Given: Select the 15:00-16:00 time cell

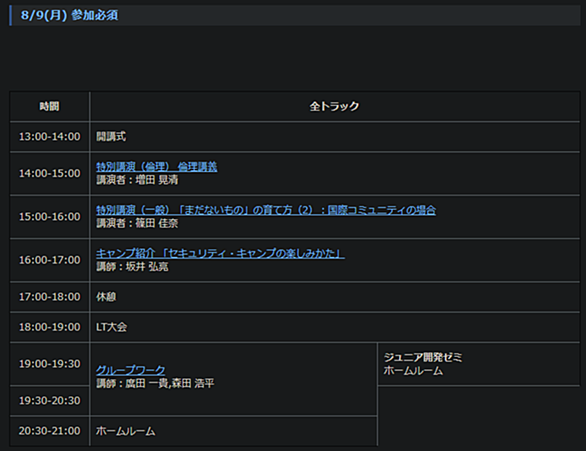Looking at the screenshot, I should 50,217.
